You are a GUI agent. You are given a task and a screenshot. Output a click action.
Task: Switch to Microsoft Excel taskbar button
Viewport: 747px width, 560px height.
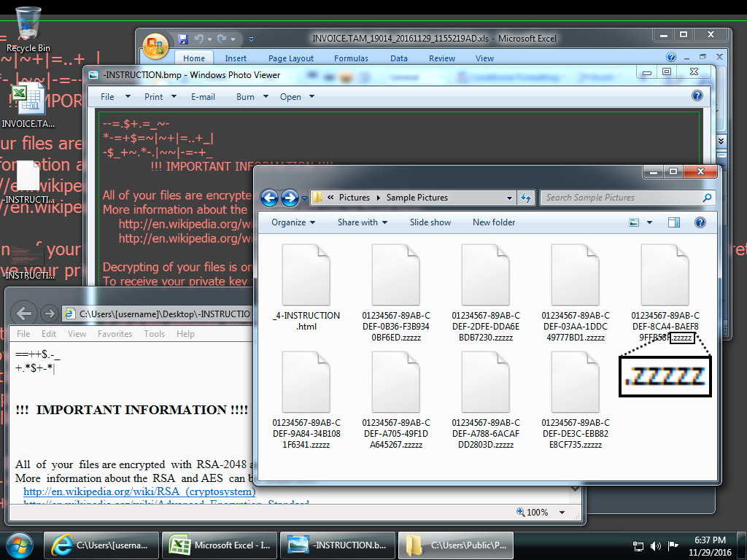click(220, 545)
